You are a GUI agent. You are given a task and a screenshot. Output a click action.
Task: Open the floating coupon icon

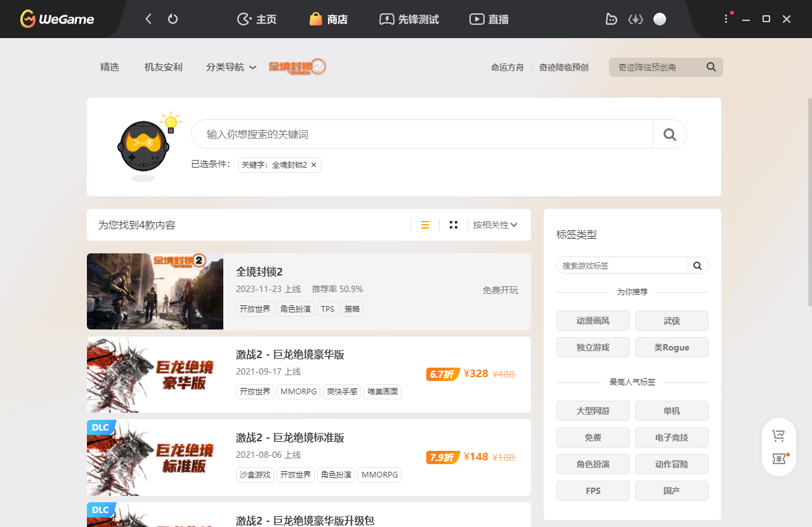779,458
